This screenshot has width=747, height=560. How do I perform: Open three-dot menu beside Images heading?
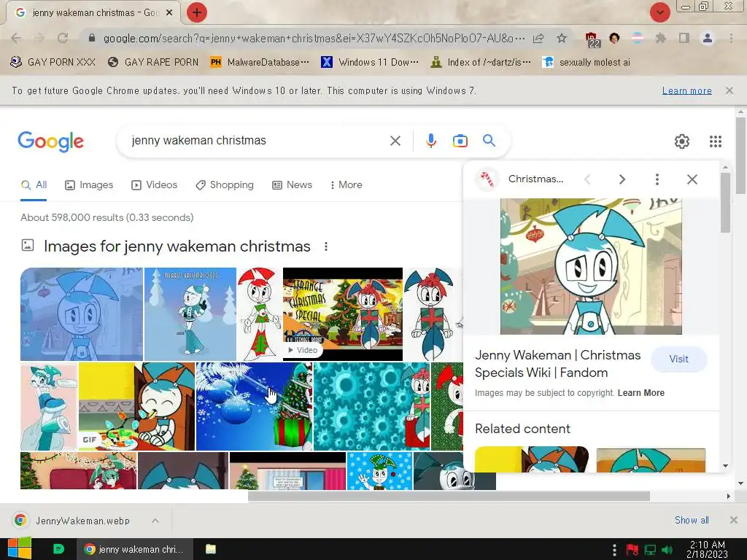(x=326, y=246)
